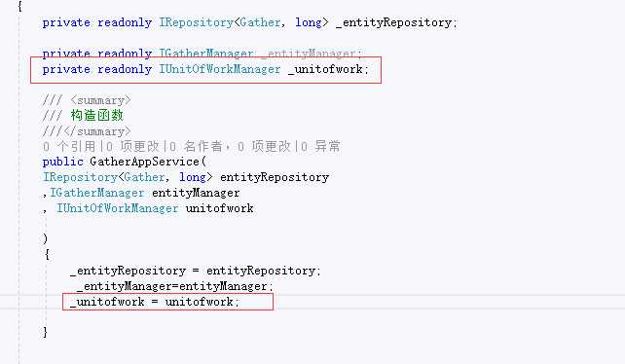Click the public keyword before GatherAppService

click(x=63, y=162)
